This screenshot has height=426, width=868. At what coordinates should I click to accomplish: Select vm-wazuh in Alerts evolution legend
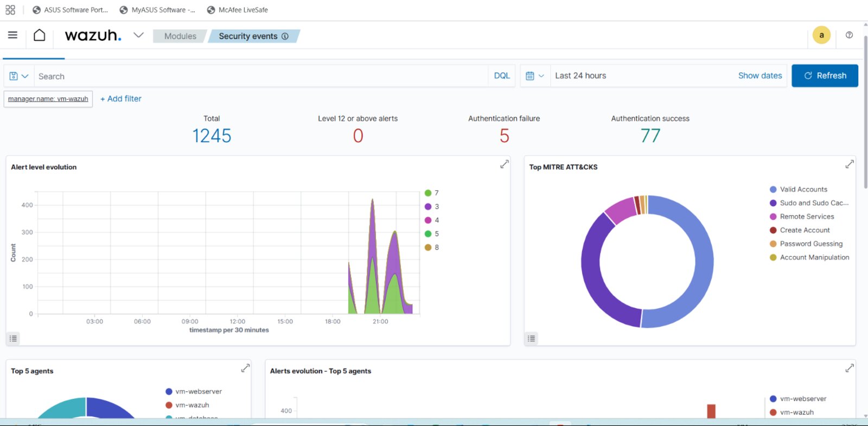792,412
